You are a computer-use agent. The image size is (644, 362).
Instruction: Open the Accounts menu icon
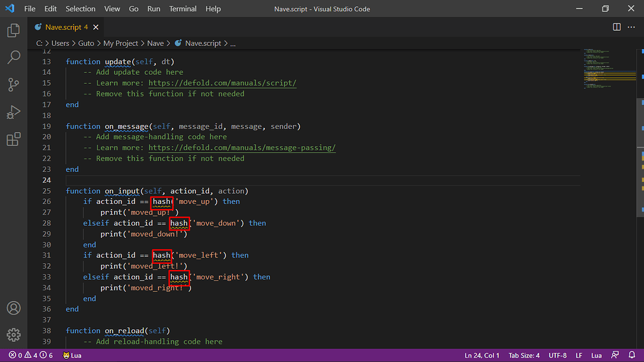point(13,308)
